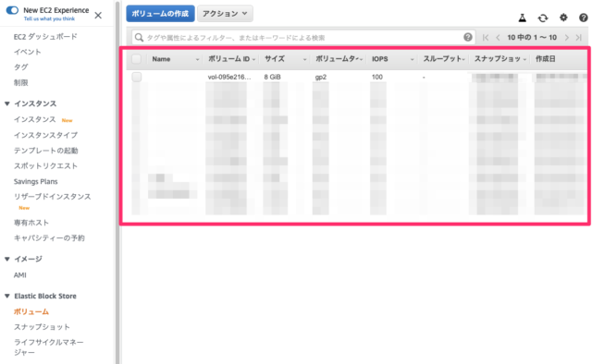Collapse the Elastic Block Store section
Image resolution: width=592 pixels, height=364 pixels.
tap(7, 297)
